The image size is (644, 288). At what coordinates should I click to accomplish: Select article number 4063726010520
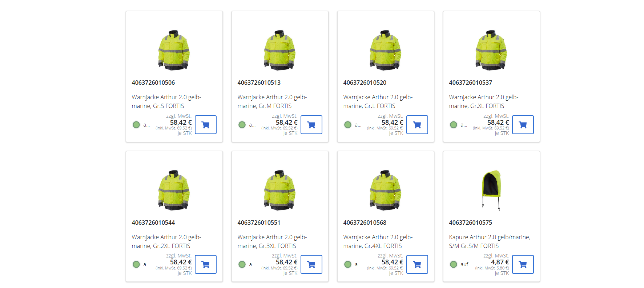(x=365, y=83)
